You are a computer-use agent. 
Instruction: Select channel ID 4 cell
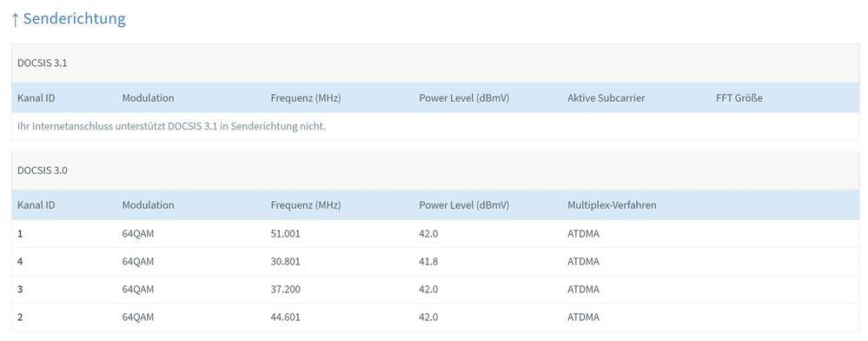pos(21,262)
